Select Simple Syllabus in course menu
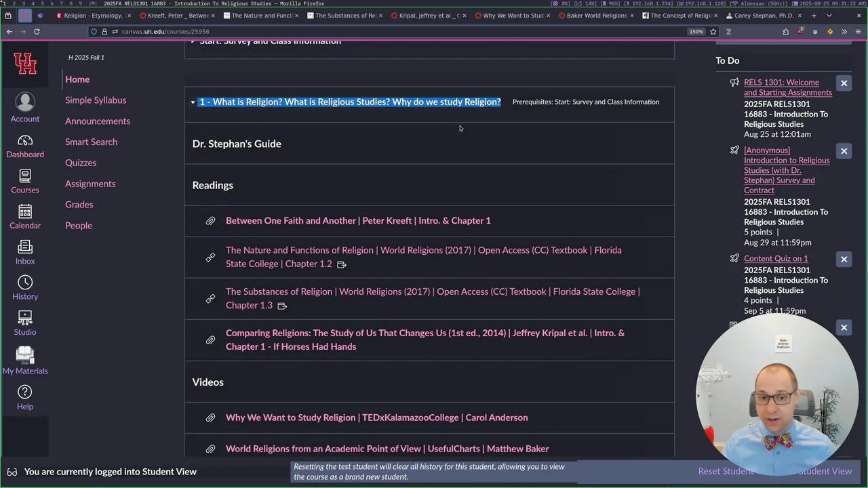The height and width of the screenshot is (488, 868). pos(96,100)
